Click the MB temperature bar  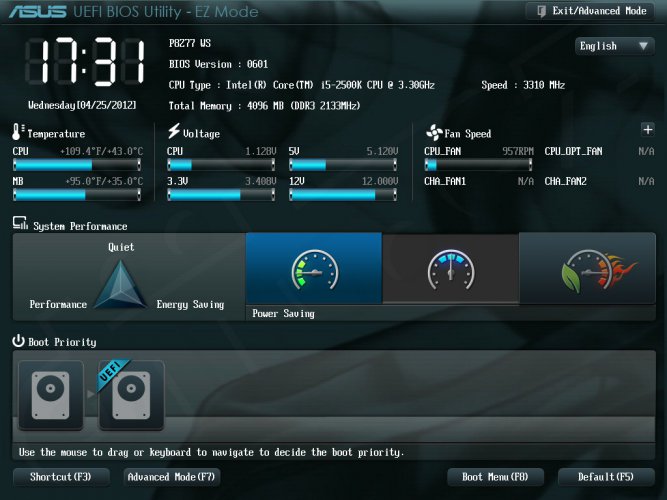[x=77, y=195]
